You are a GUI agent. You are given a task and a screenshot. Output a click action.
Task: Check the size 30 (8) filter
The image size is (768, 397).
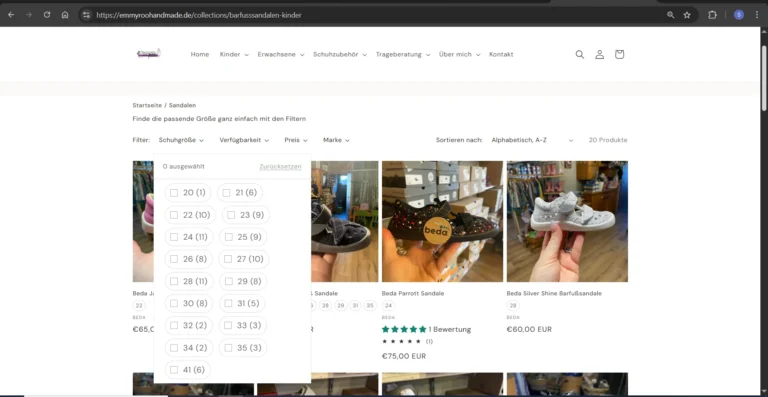[x=174, y=304]
